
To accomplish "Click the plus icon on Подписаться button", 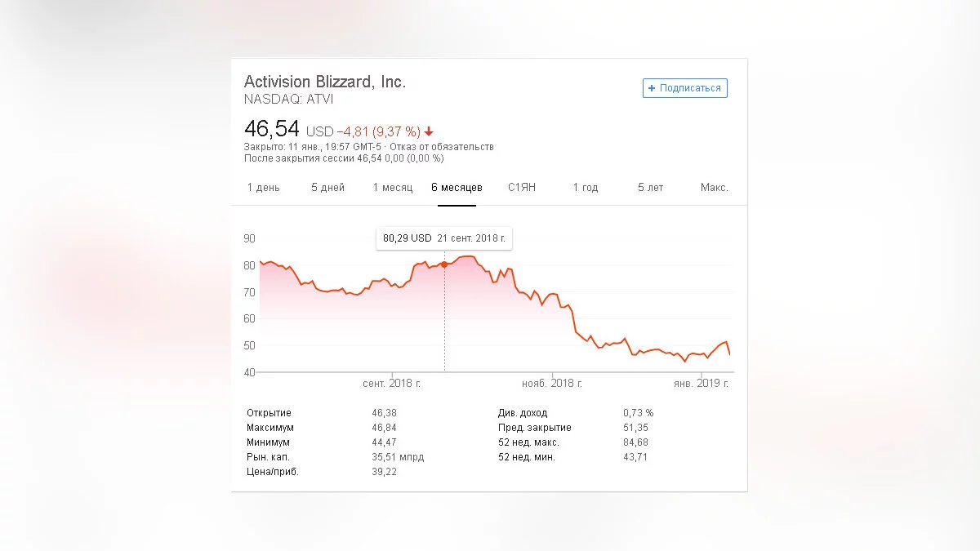I will pos(652,88).
